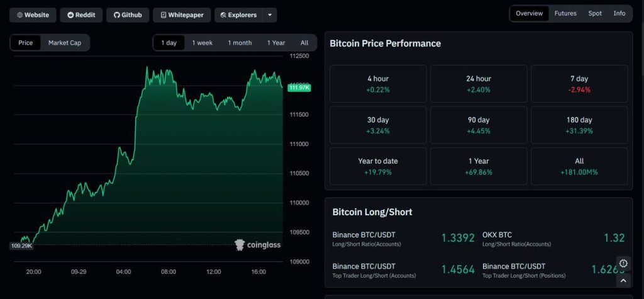Click the Whitepaper document icon

click(x=164, y=15)
